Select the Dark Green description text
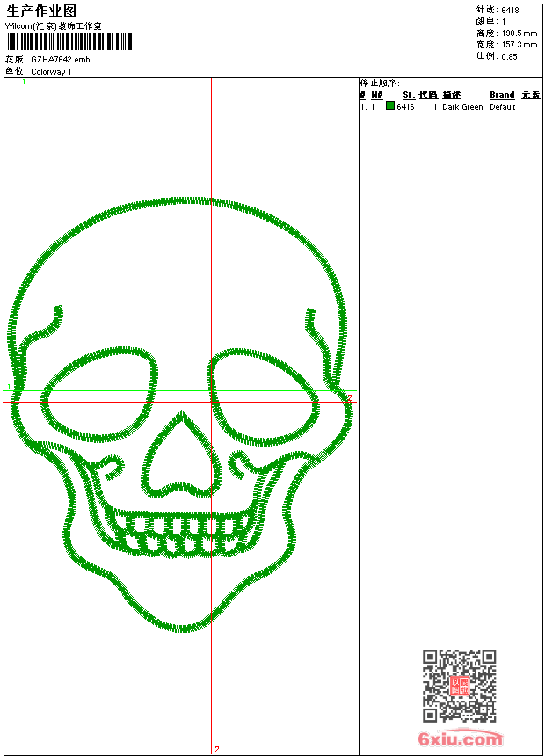 click(462, 107)
